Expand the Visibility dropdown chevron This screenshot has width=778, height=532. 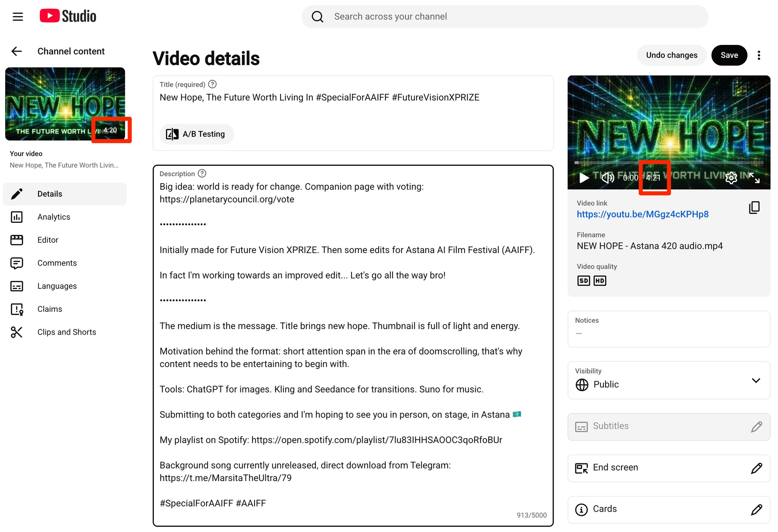(756, 380)
